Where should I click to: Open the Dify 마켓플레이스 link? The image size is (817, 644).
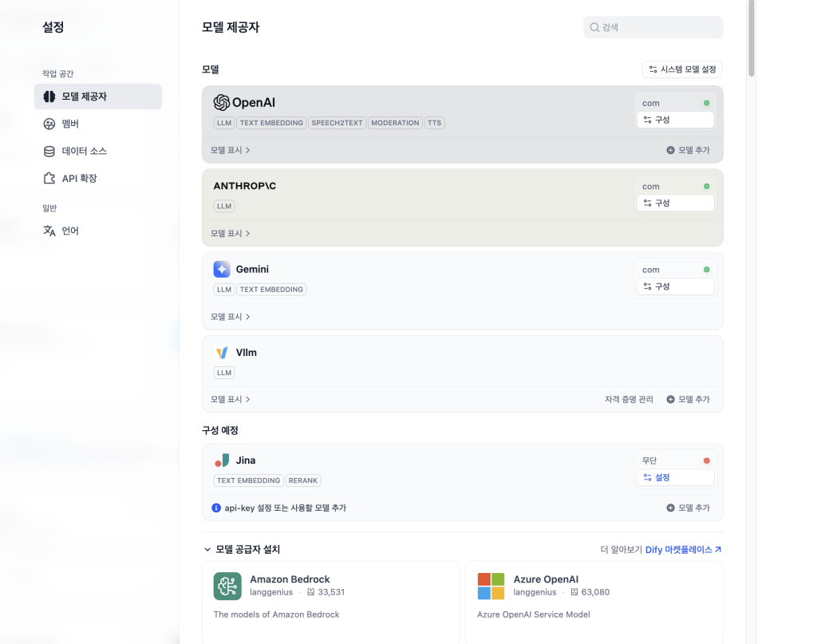tap(683, 550)
